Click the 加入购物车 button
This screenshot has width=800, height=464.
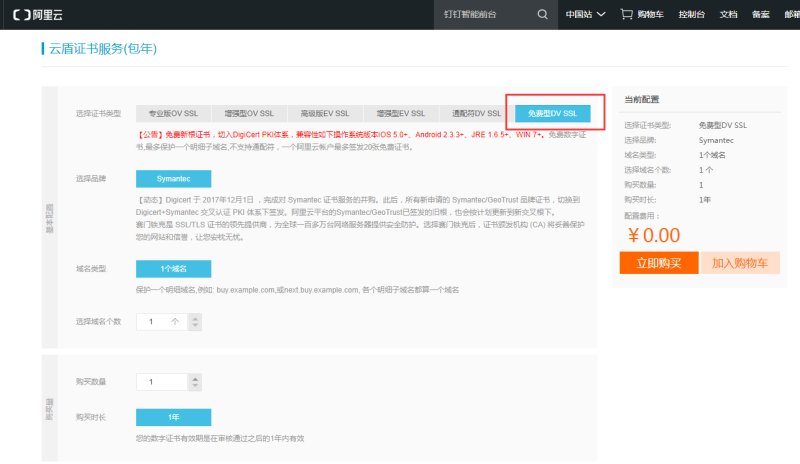(739, 263)
